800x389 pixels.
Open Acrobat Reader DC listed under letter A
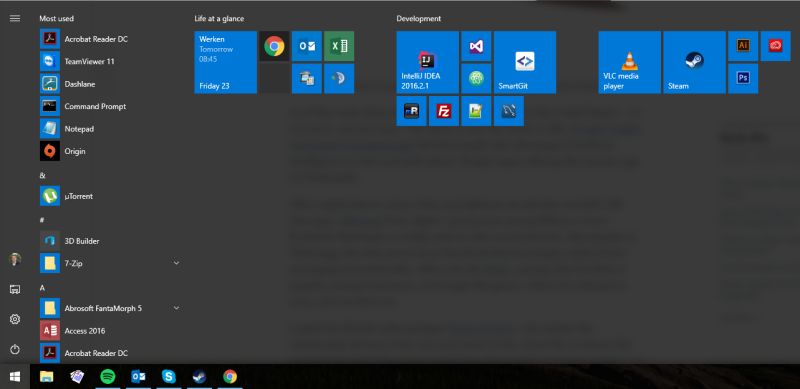[x=110, y=353]
